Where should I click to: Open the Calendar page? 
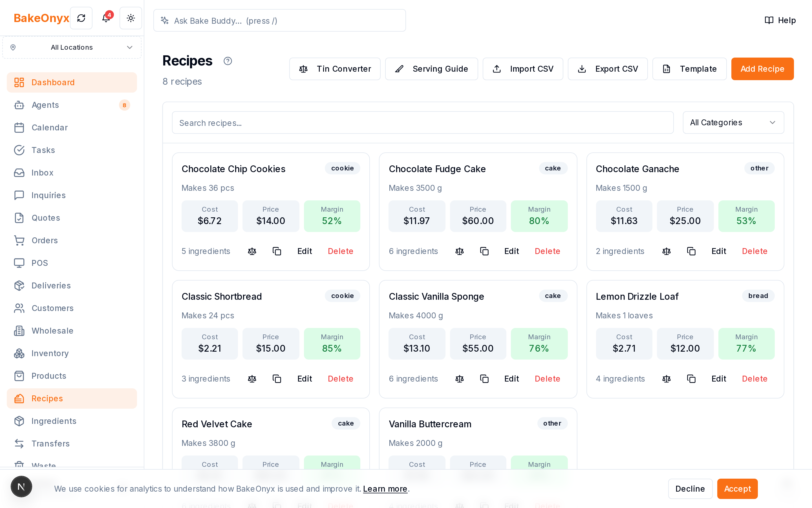point(72,128)
